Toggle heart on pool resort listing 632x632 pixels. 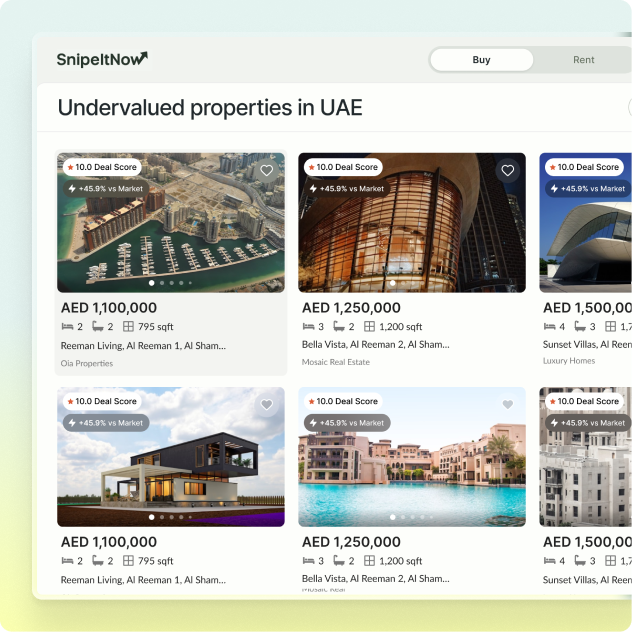507,405
